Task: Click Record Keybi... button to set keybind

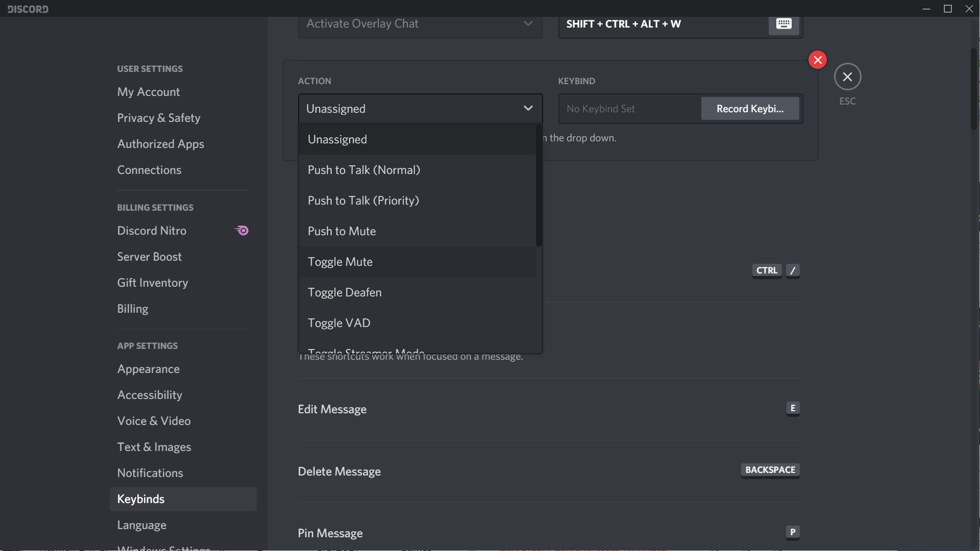Action: (749, 108)
